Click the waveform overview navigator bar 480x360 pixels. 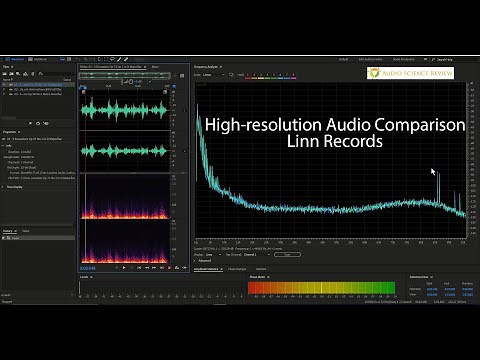point(125,76)
